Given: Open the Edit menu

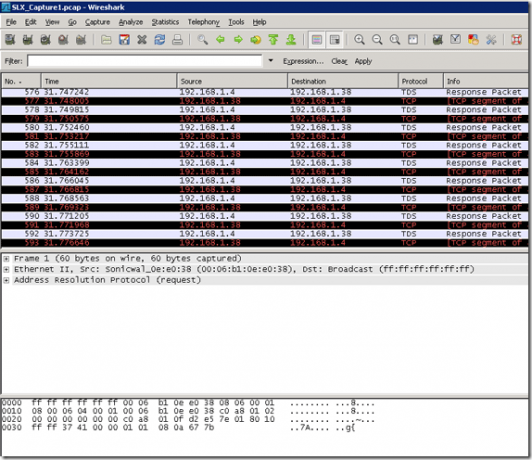Looking at the screenshot, I should pyautogui.click(x=30, y=22).
